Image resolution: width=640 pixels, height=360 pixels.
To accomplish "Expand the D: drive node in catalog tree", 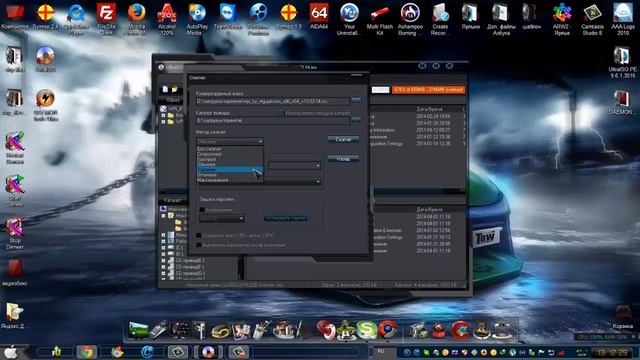I will pos(164,254).
